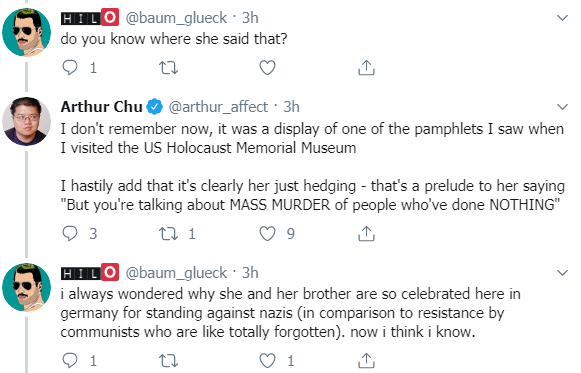Share the first baum_glueck tweet
Image resolution: width=581 pixels, height=373 pixels.
[x=366, y=68]
